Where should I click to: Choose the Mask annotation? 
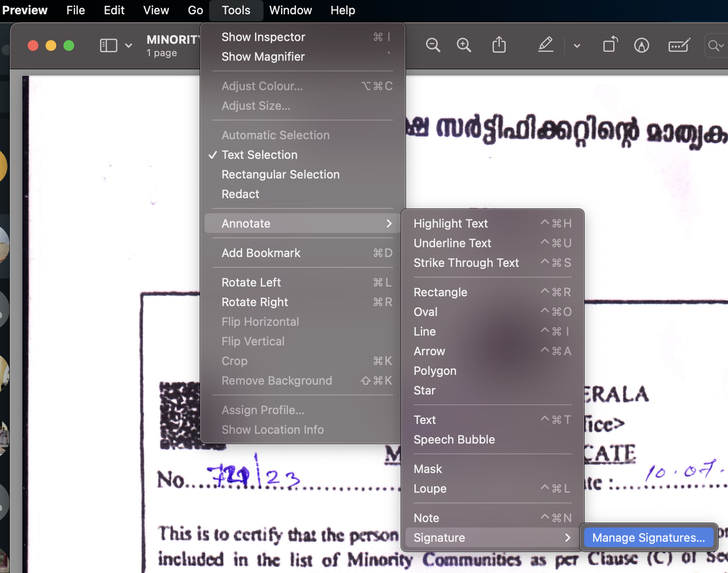pyautogui.click(x=492, y=469)
